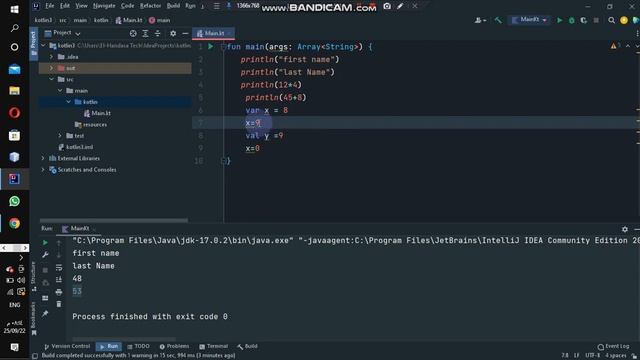The image size is (640, 360).
Task: Expand External Libraries node
Action: 43,158
